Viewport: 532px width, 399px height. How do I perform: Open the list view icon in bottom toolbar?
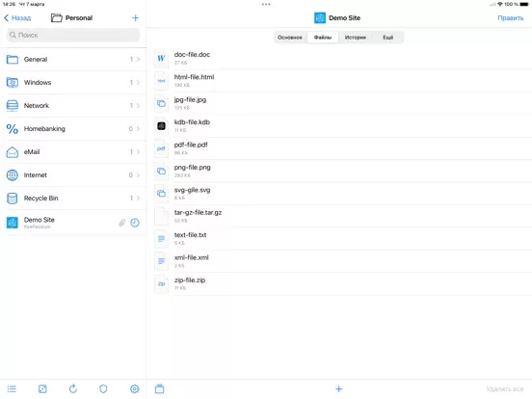coord(12,388)
